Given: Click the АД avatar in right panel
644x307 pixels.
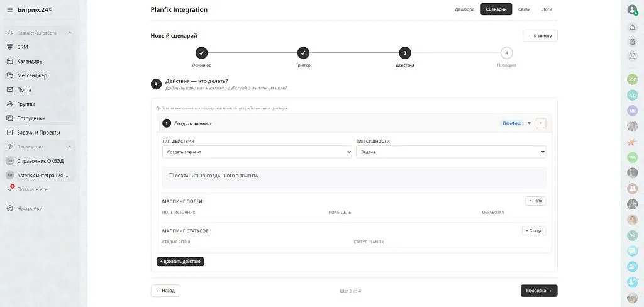Looking at the screenshot, I should tap(633, 95).
